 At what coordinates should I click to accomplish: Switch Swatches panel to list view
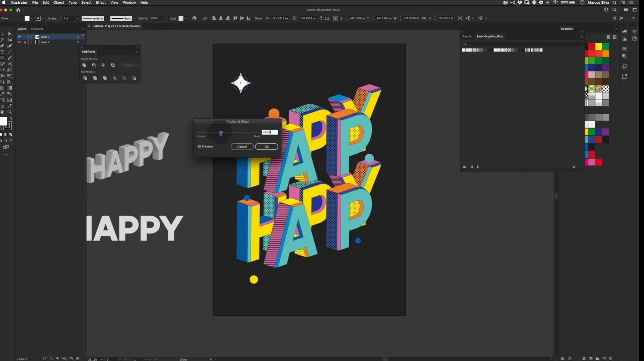pos(608,37)
